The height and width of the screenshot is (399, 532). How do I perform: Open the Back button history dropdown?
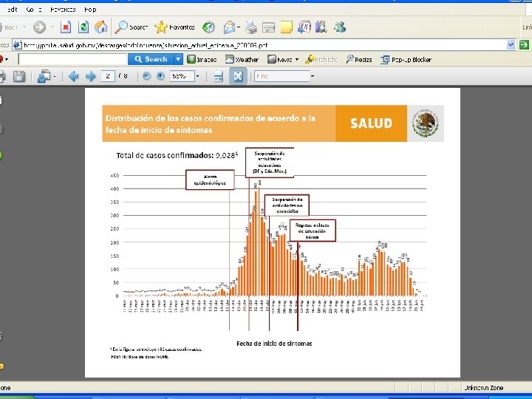pyautogui.click(x=24, y=27)
